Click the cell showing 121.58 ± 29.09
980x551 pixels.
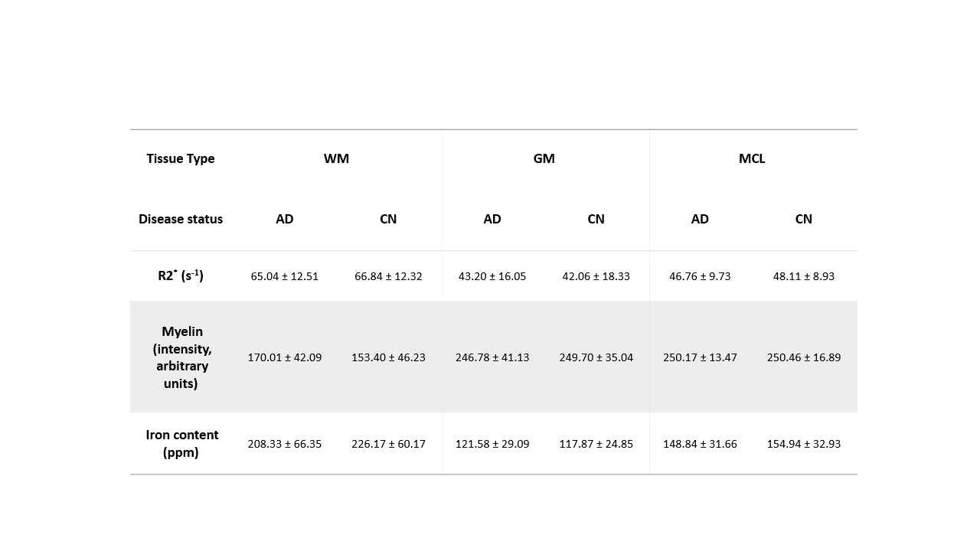[x=492, y=444]
